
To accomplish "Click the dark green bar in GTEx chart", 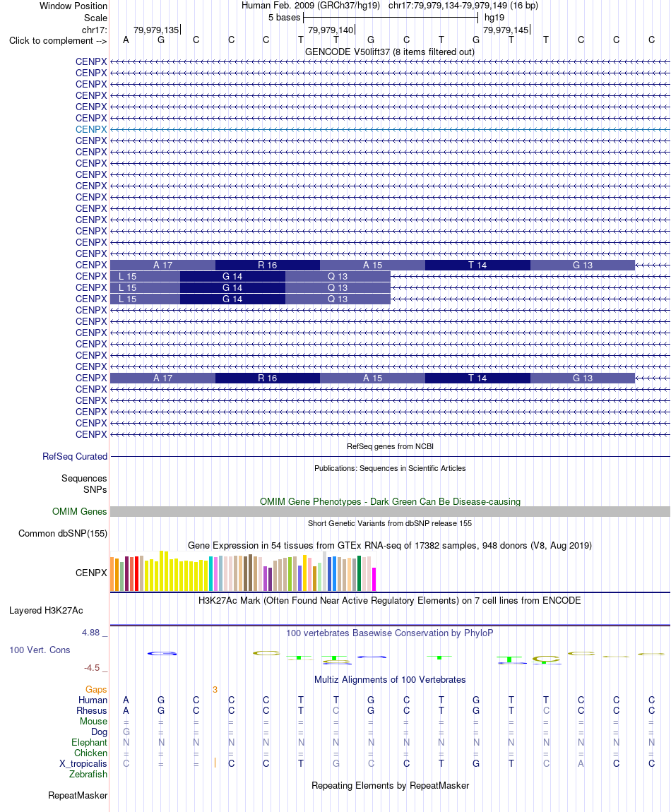I will click(359, 573).
